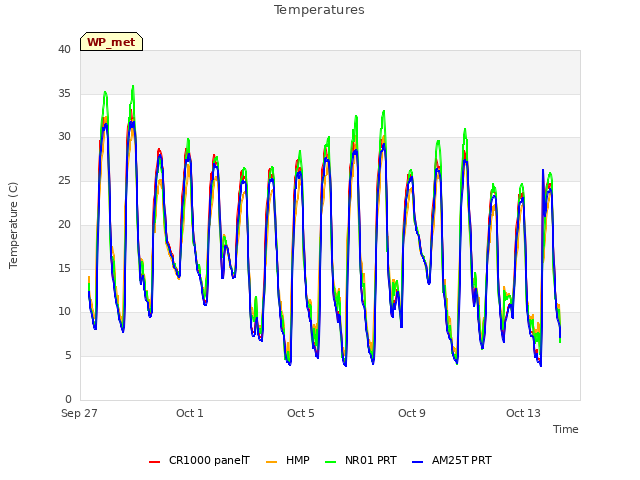The height and width of the screenshot is (480, 640).
Task: Click the Oct 5 x-axis label
Action: coord(301,413)
